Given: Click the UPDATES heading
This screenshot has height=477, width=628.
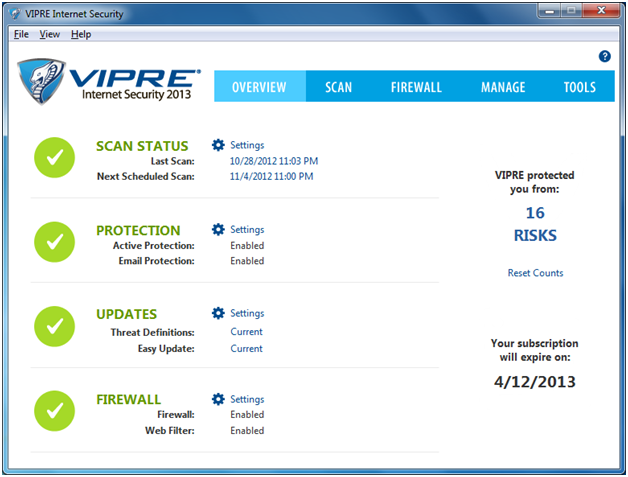Looking at the screenshot, I should pos(127,314).
